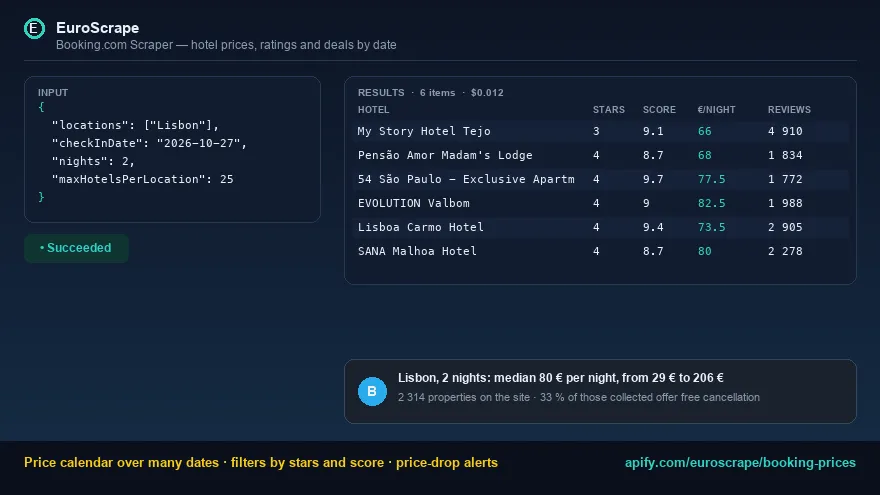Click the SCORE column header
880x495 pixels.
(x=659, y=109)
